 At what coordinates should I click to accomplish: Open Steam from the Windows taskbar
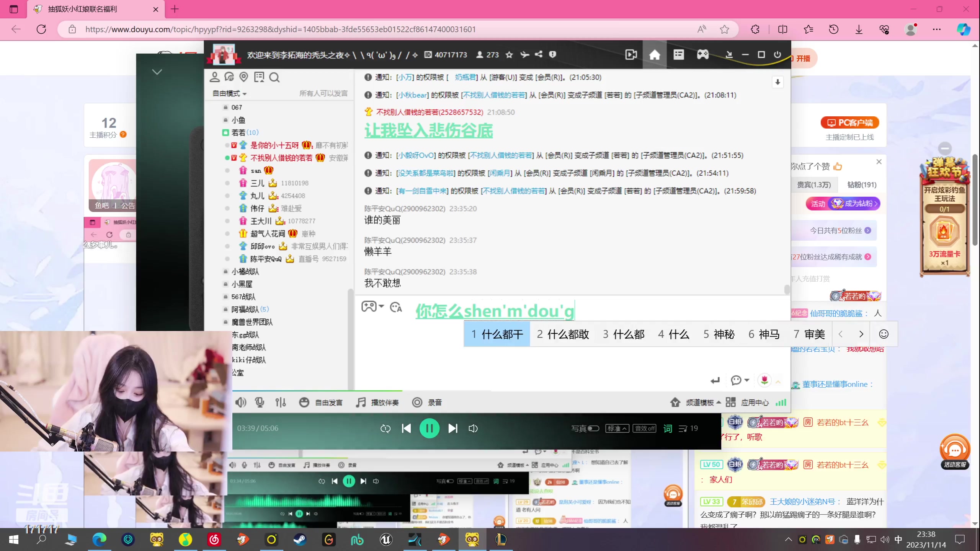tap(300, 540)
